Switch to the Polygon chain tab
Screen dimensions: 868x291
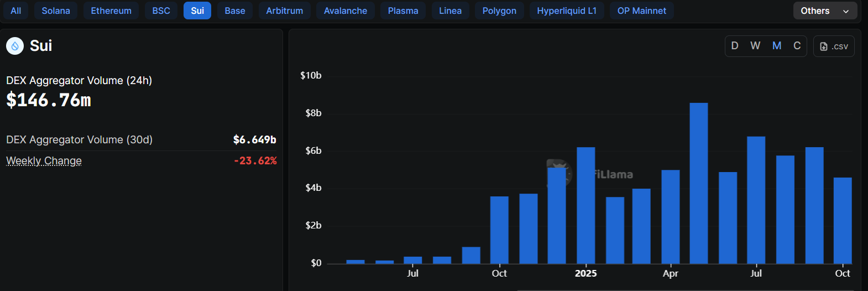pos(499,11)
